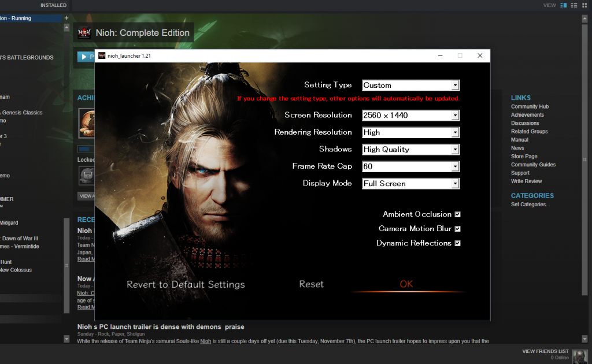592x364 pixels.
Task: Click the nioh_launcher title bar icon
Action: [102, 56]
